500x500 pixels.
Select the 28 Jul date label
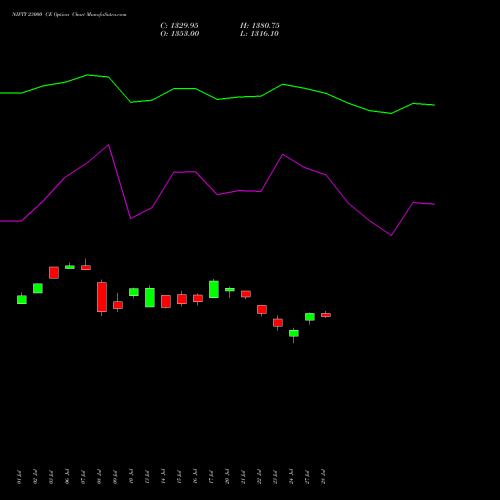[323, 477]
